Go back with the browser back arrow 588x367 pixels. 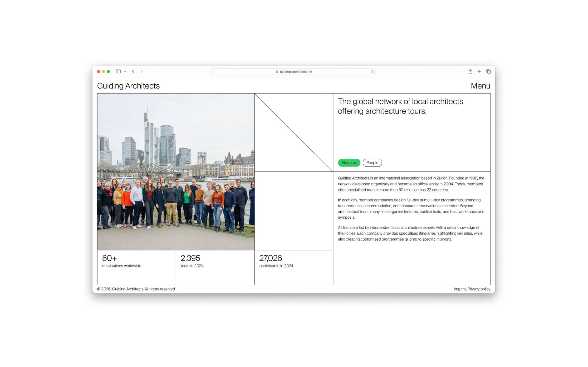(x=133, y=71)
